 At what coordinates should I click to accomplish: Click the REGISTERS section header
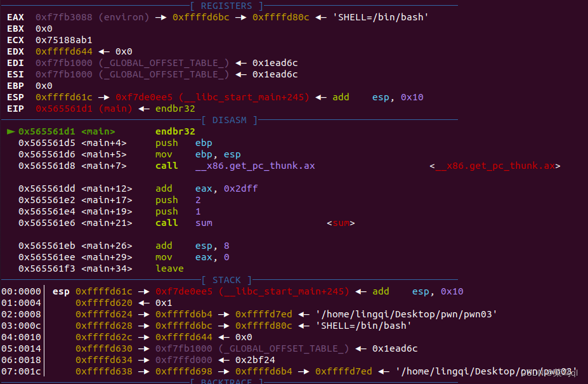[226, 6]
